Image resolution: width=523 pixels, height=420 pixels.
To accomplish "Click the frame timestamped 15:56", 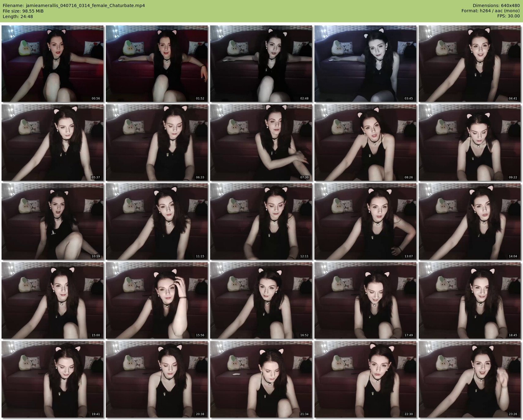I will click(157, 300).
